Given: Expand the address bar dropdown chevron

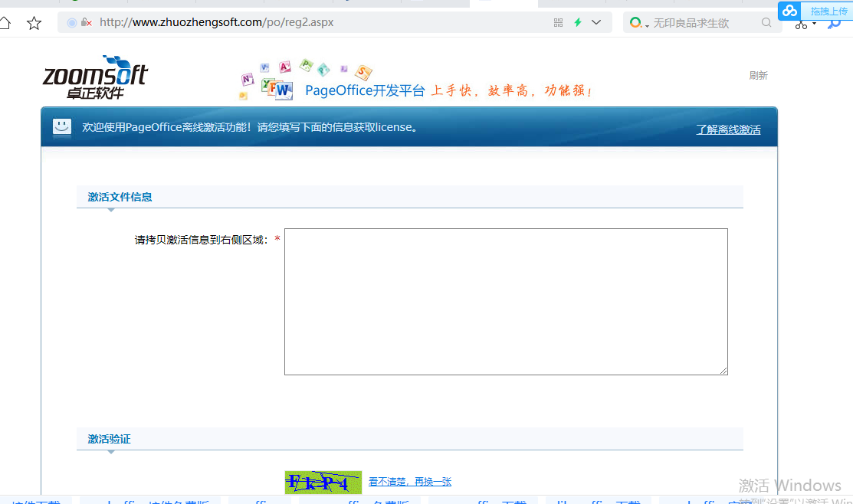Looking at the screenshot, I should click(596, 22).
